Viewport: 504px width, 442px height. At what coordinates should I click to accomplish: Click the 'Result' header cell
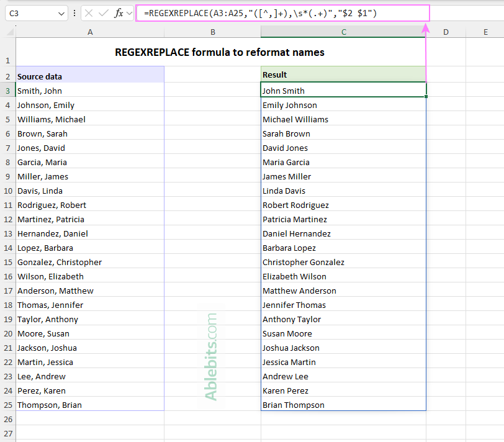click(x=343, y=74)
